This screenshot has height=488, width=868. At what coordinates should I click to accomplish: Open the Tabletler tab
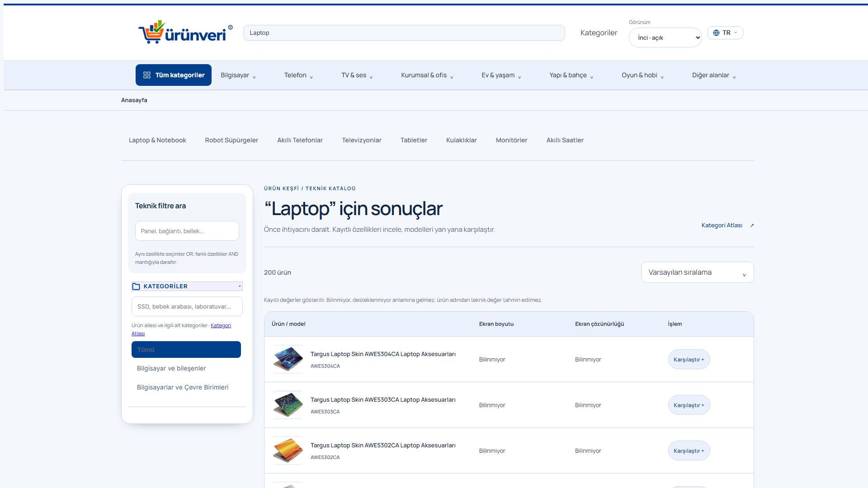tap(414, 141)
